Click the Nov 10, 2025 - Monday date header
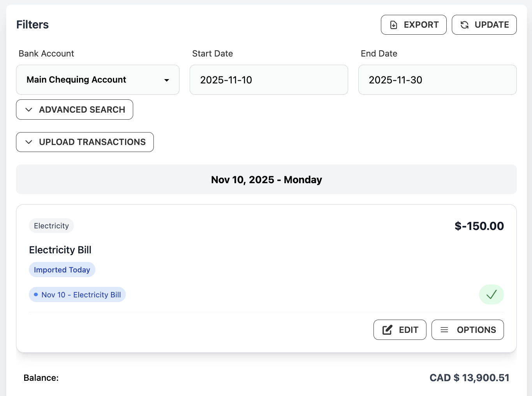 point(266,179)
